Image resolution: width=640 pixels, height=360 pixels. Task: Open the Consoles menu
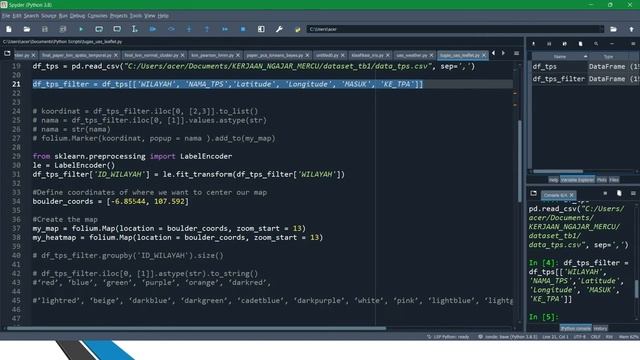pyautogui.click(x=98, y=16)
